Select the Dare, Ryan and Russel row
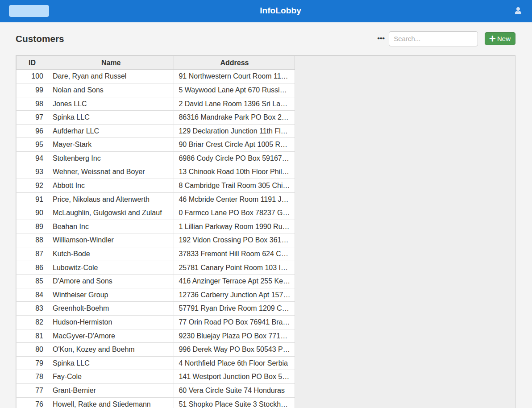 pos(89,76)
